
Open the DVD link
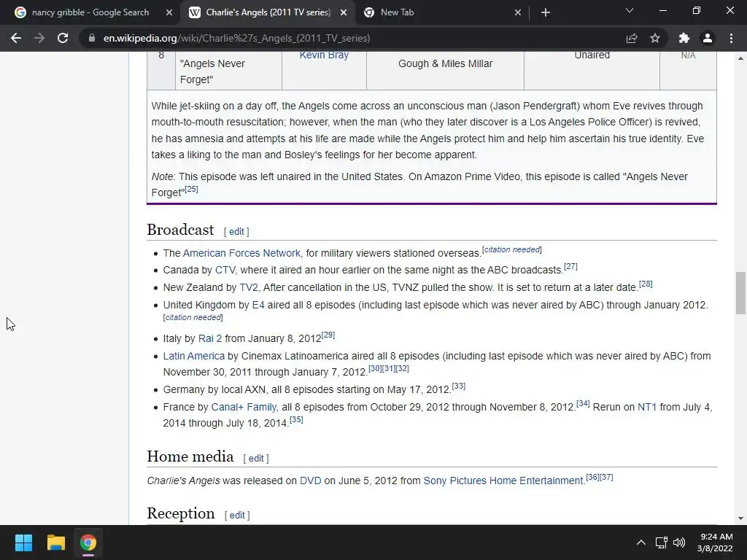tap(311, 481)
